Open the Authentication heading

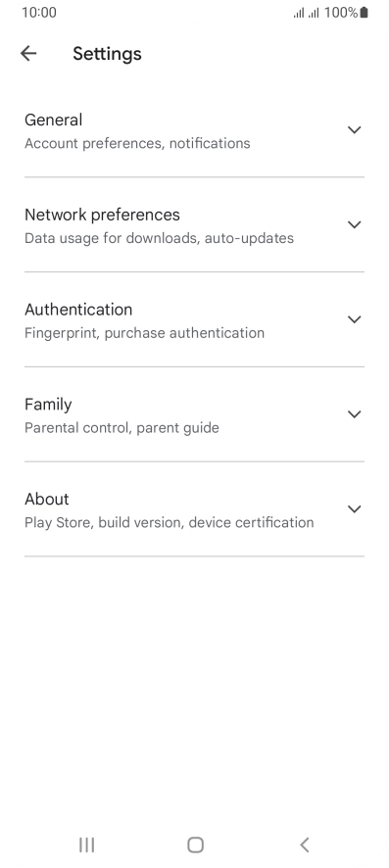pyautogui.click(x=78, y=310)
